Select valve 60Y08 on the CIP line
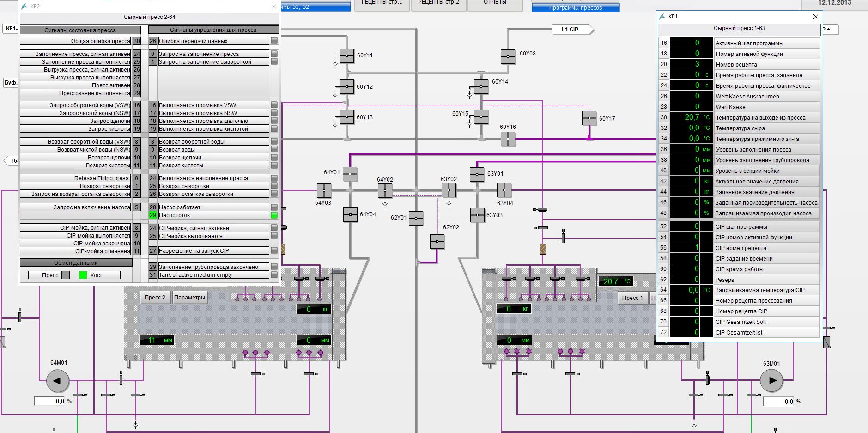The height and width of the screenshot is (433, 868). point(508,56)
